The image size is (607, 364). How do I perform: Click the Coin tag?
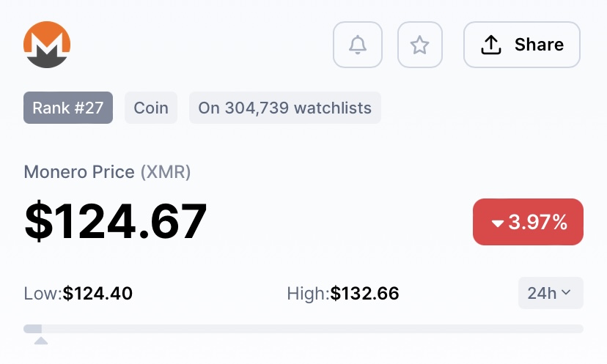tap(151, 108)
